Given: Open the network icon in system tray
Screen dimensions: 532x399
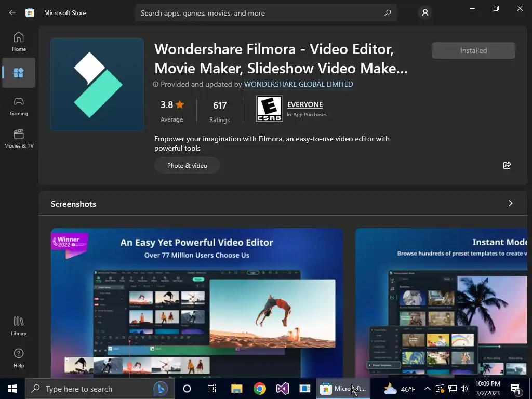Looking at the screenshot, I should [453, 389].
